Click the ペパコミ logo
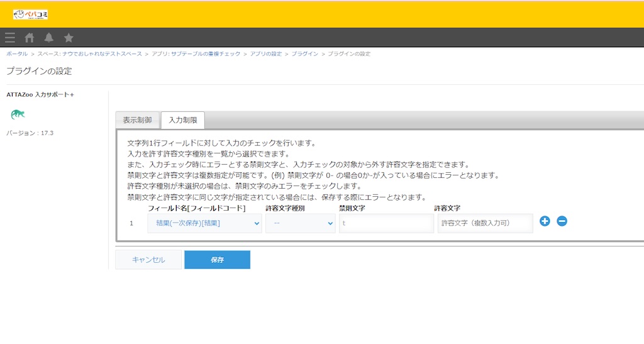Screen dimensions: 644x344 (x=30, y=14)
